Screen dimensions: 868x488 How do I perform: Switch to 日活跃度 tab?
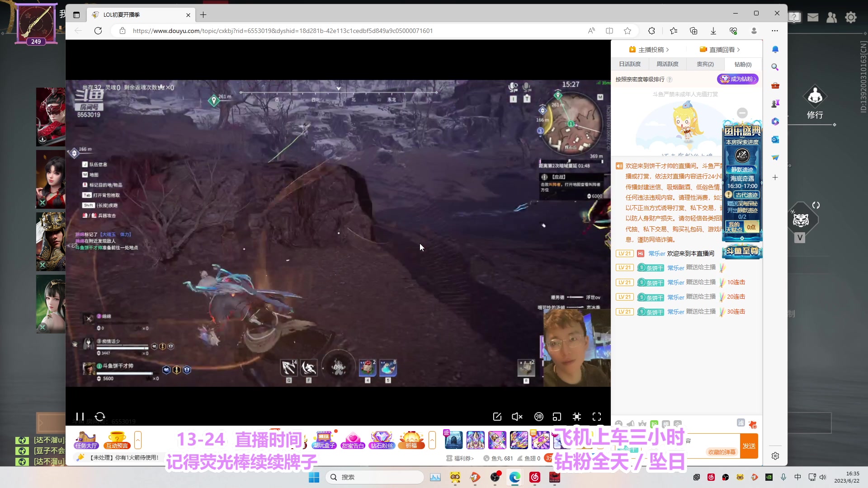pyautogui.click(x=630, y=64)
